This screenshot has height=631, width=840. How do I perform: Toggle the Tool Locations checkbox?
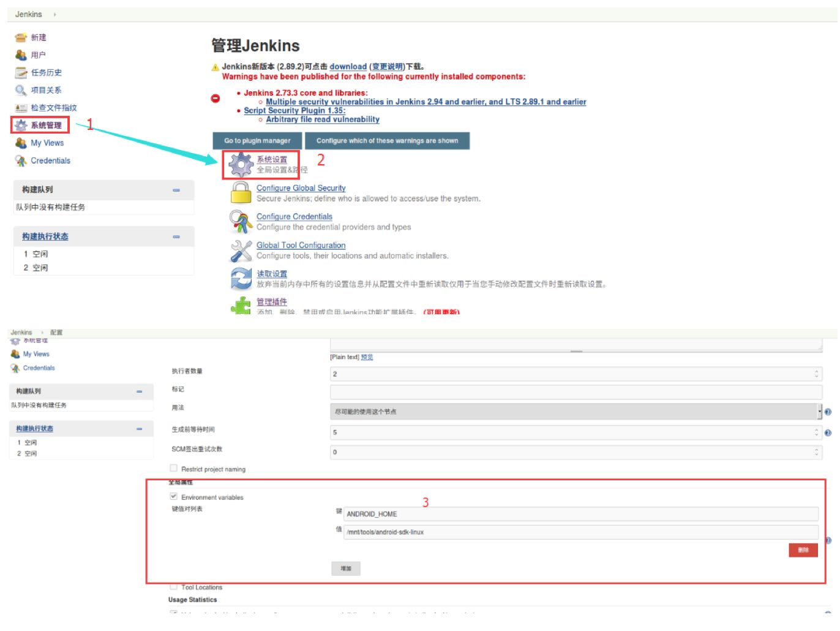tap(173, 586)
